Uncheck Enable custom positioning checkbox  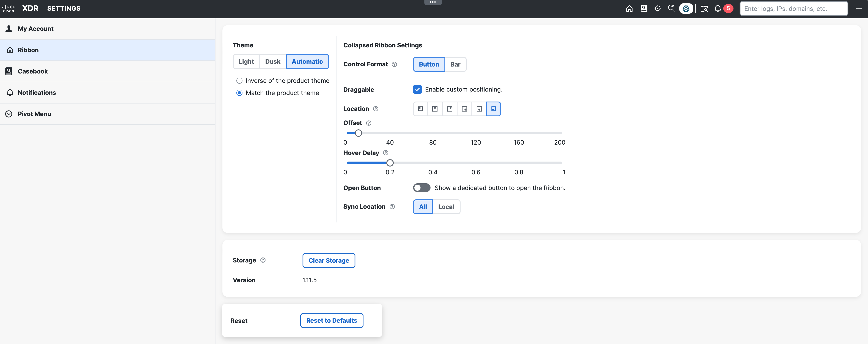pos(417,89)
